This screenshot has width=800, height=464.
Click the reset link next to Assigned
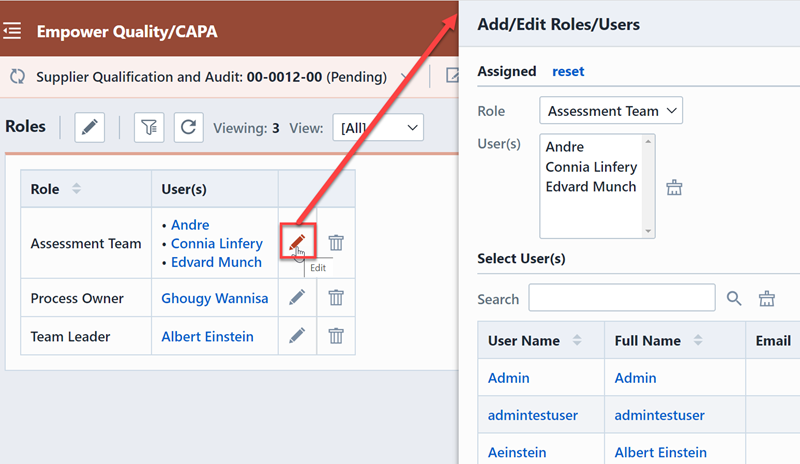click(x=568, y=71)
